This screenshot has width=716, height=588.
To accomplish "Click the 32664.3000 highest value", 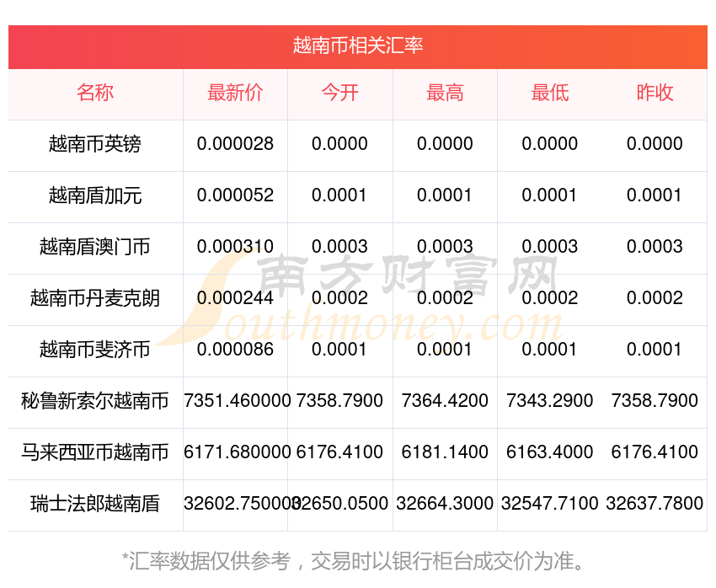I will point(445,504).
